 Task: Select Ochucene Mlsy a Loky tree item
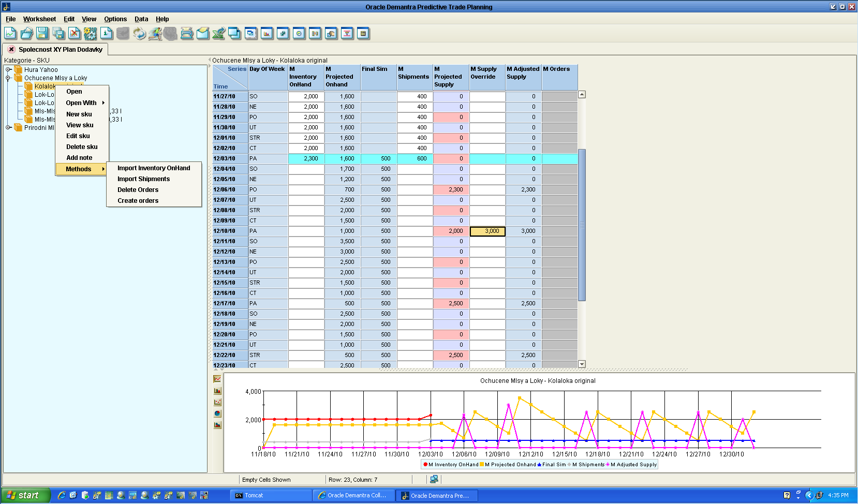click(x=55, y=78)
